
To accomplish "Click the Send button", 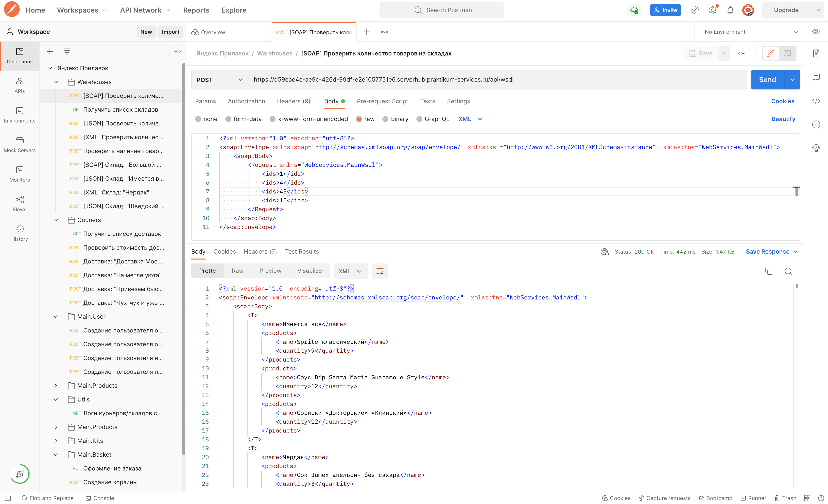I will (767, 80).
